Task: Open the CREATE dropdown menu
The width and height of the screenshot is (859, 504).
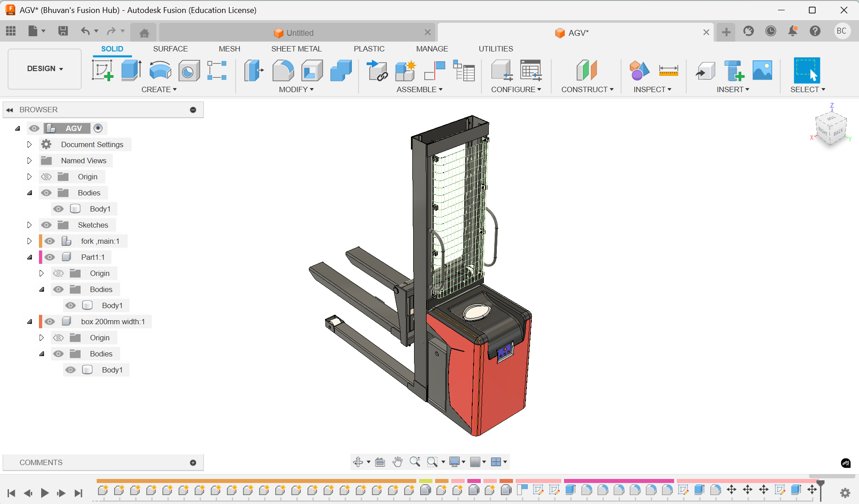Action: (x=159, y=89)
